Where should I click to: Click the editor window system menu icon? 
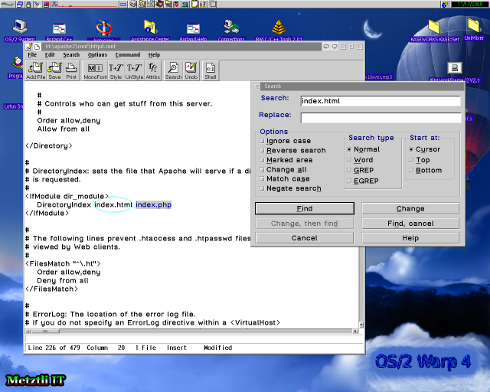point(29,46)
